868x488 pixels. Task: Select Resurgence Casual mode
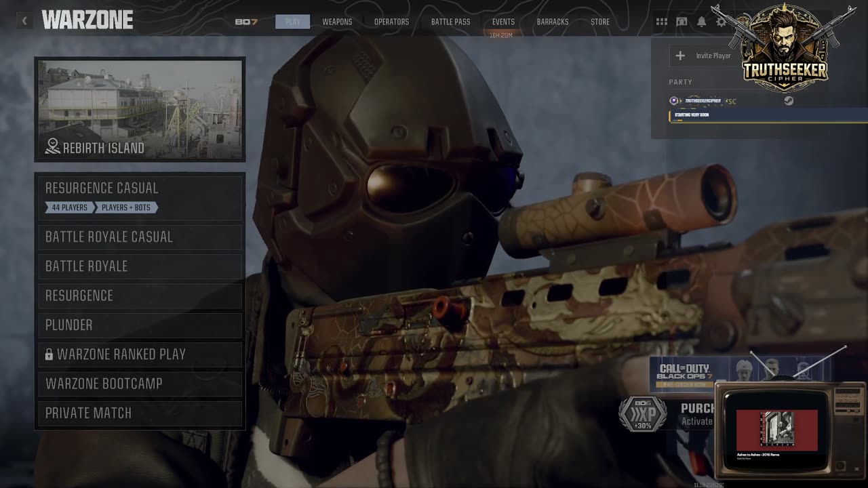pyautogui.click(x=140, y=197)
